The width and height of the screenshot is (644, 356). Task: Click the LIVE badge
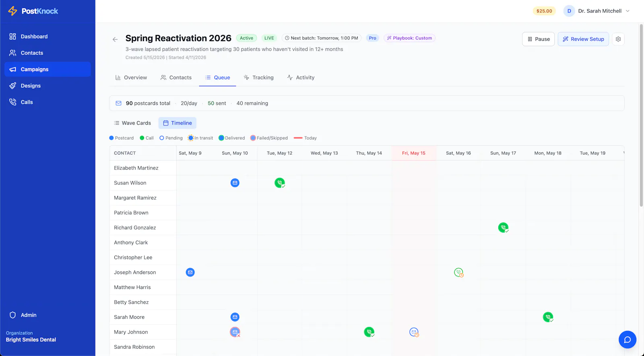click(x=269, y=38)
